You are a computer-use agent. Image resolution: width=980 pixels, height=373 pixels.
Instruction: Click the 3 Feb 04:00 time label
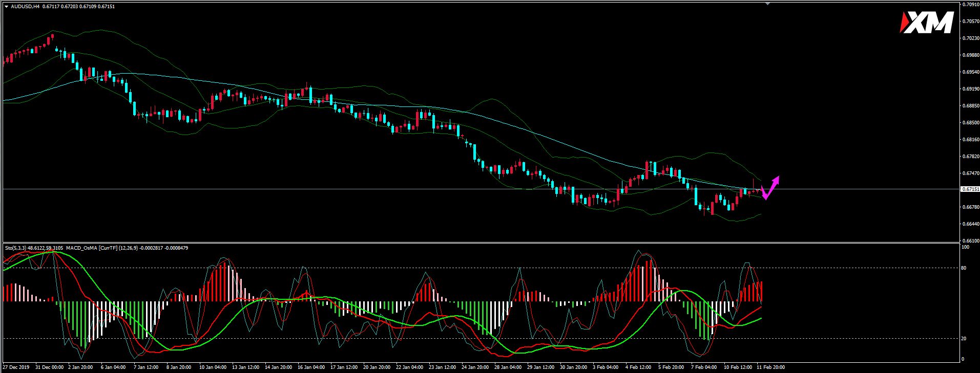pyautogui.click(x=606, y=367)
